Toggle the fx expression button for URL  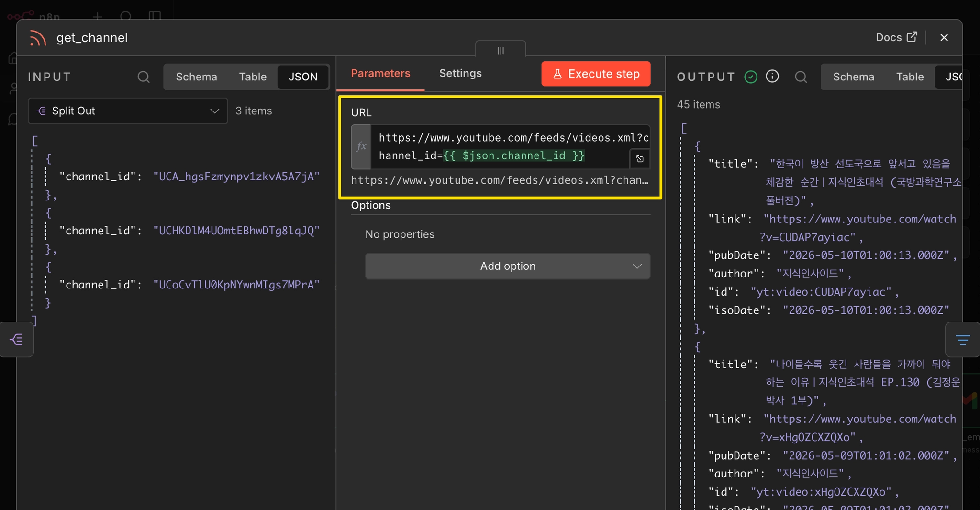click(361, 147)
